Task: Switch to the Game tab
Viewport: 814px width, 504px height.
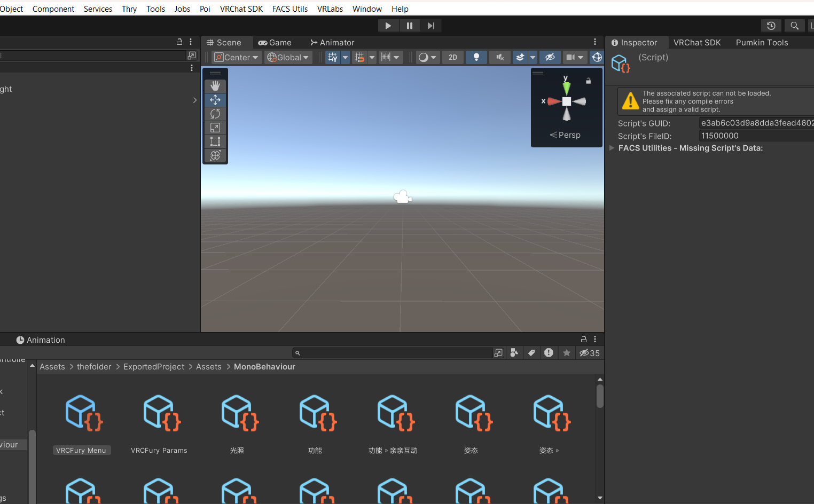Action: 275,43
